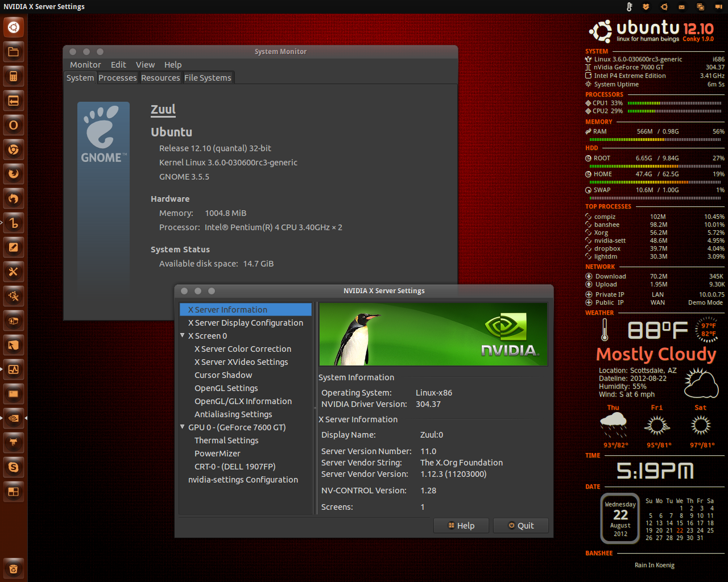This screenshot has width=728, height=582.
Task: Open the Monitor menu
Action: click(x=85, y=65)
